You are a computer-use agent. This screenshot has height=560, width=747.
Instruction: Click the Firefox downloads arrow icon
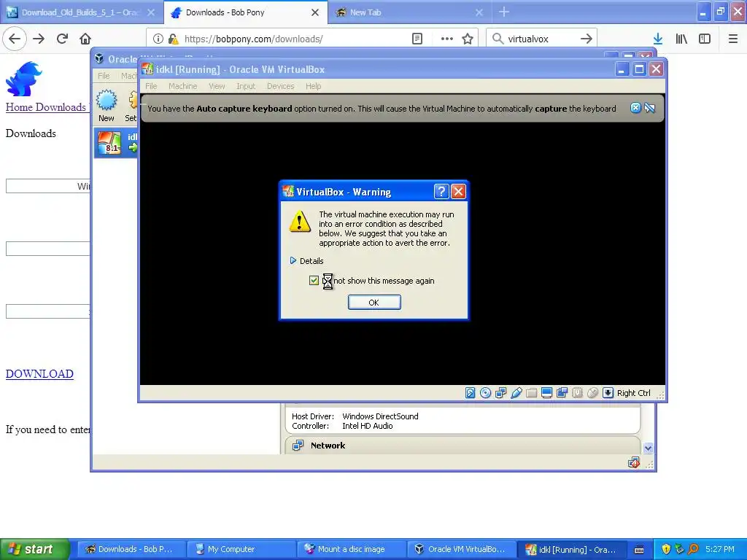coord(658,39)
